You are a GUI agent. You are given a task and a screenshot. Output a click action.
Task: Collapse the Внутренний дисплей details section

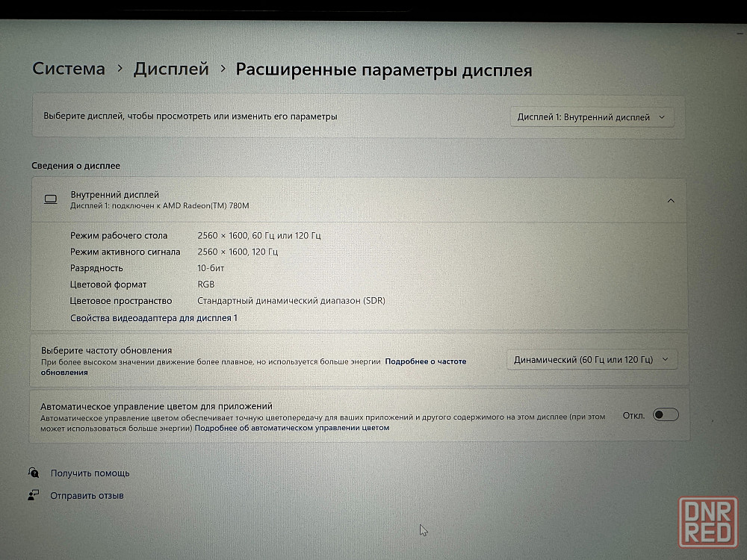point(670,200)
